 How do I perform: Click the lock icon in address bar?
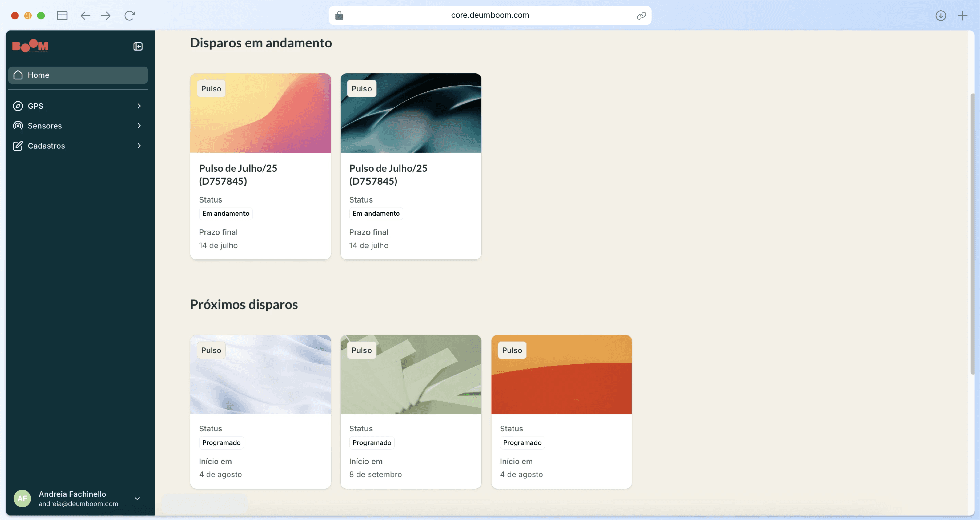(x=339, y=15)
